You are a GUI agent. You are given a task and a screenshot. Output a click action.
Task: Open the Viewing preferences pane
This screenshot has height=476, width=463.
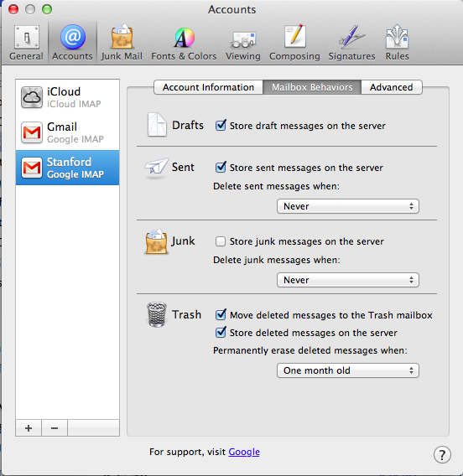243,43
